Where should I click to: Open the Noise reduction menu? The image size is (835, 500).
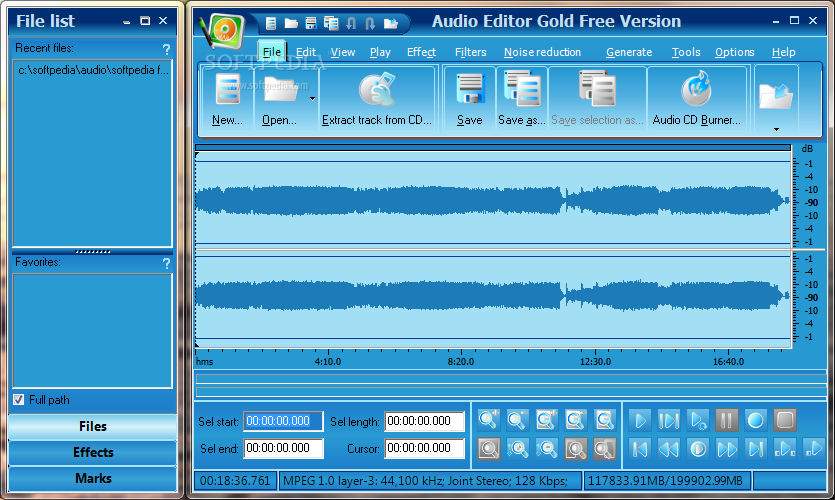click(x=542, y=52)
